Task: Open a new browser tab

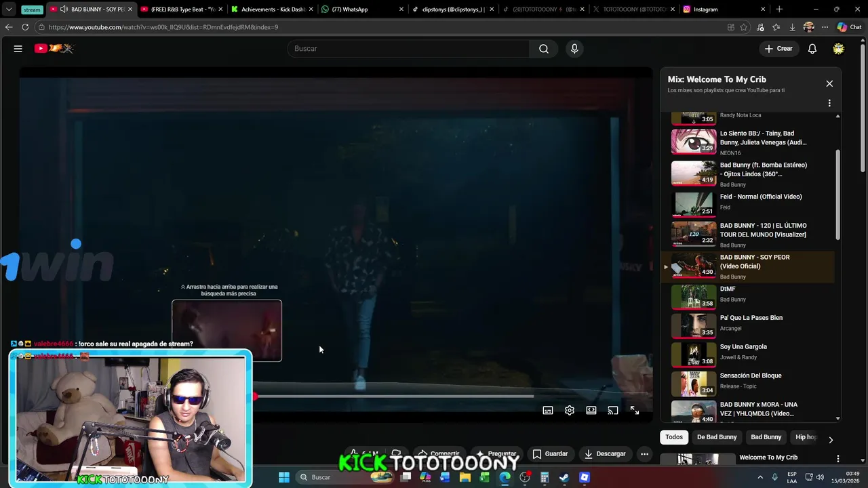Action: coord(779,9)
